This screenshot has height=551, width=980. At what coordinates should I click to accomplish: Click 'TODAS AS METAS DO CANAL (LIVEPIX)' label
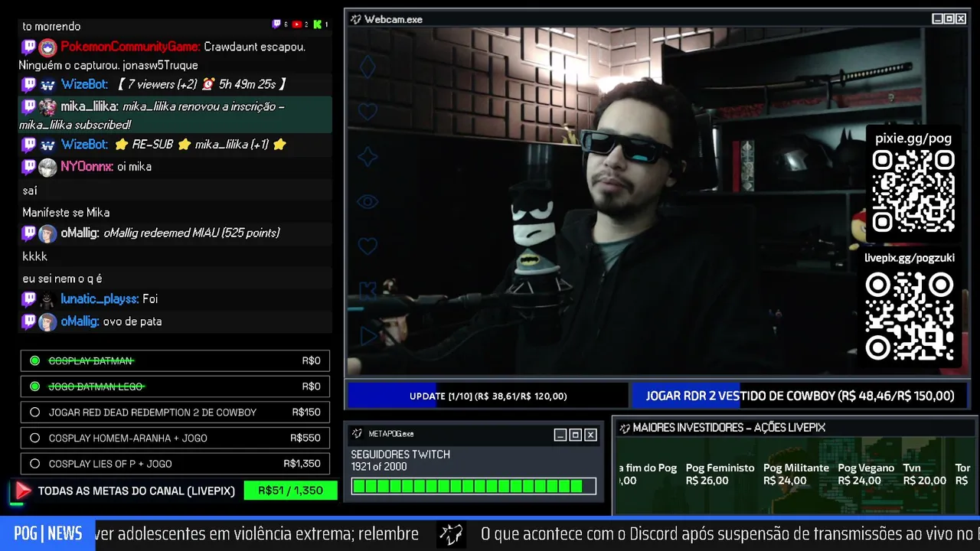coord(136,491)
